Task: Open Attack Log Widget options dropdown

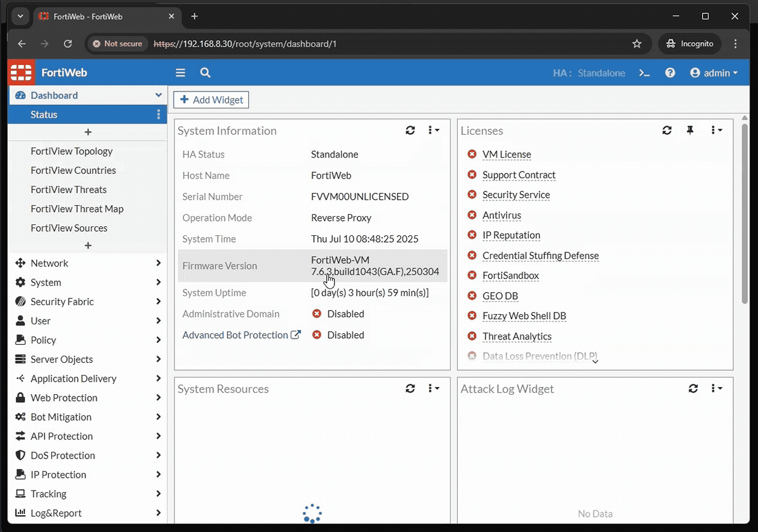Action: pyautogui.click(x=716, y=389)
